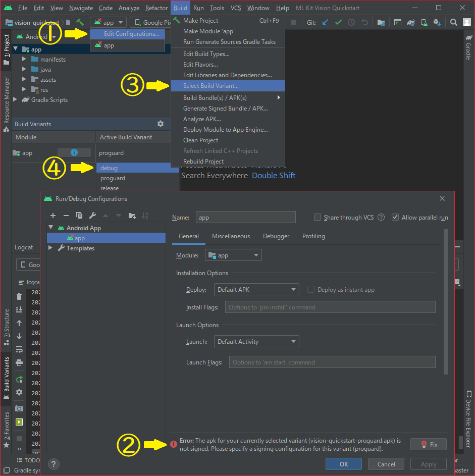The height and width of the screenshot is (476, 475).
Task: Open the Gradle side tool window tab
Action: click(x=468, y=47)
